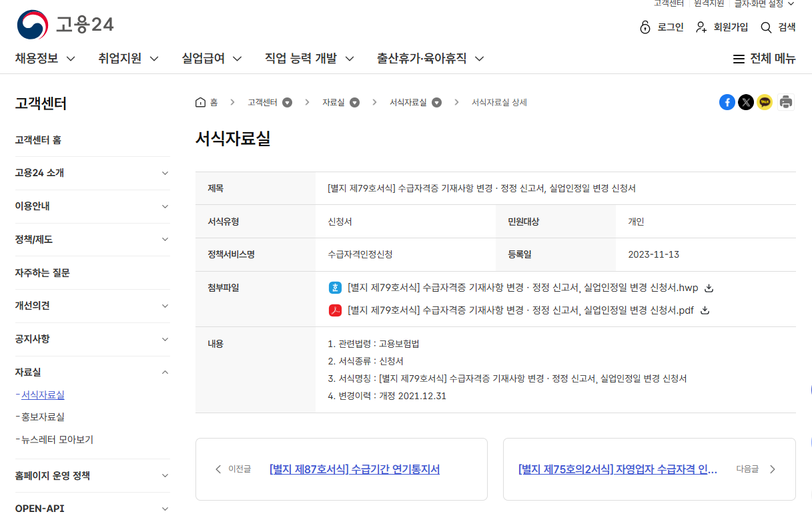
Task: Select 서식자료실 sidebar sub-item
Action: point(43,395)
